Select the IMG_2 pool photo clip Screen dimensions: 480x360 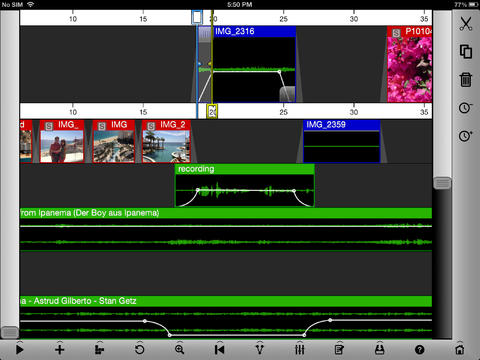point(166,142)
